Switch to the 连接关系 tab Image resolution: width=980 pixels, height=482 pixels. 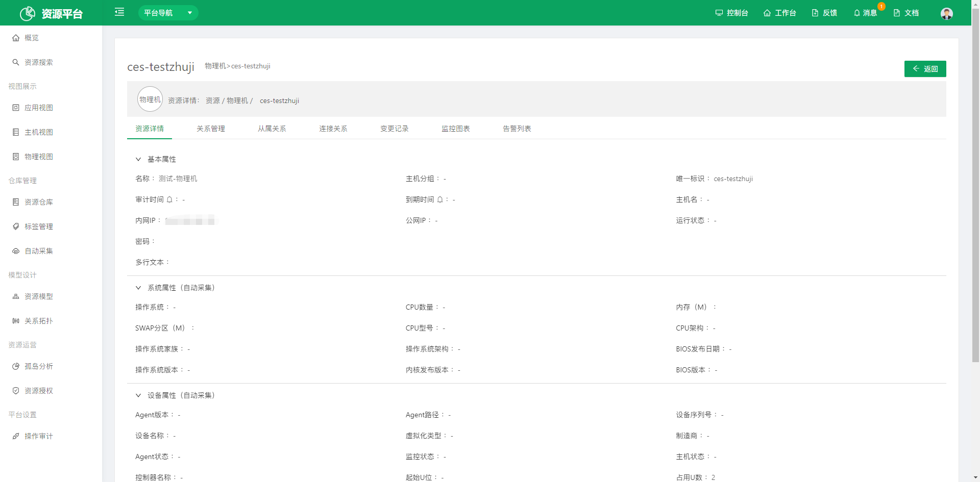333,129
